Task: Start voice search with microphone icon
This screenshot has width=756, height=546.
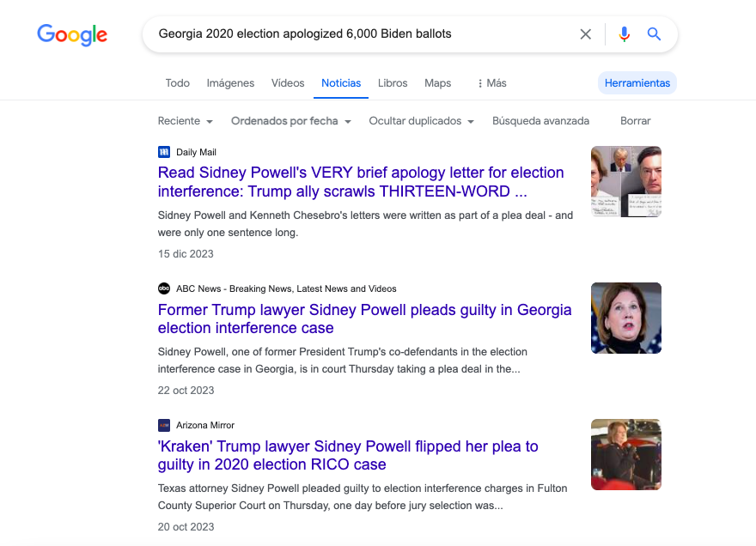Action: 624,34
